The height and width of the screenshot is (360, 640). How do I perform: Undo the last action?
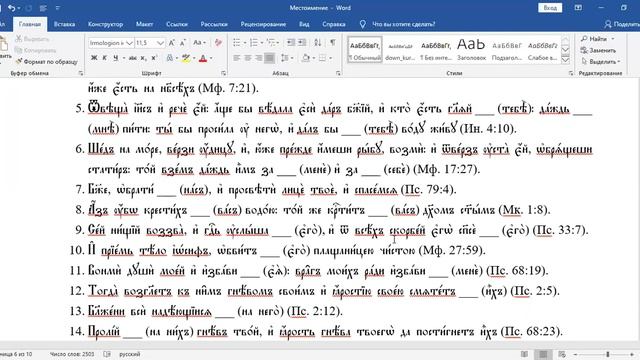(12, 8)
